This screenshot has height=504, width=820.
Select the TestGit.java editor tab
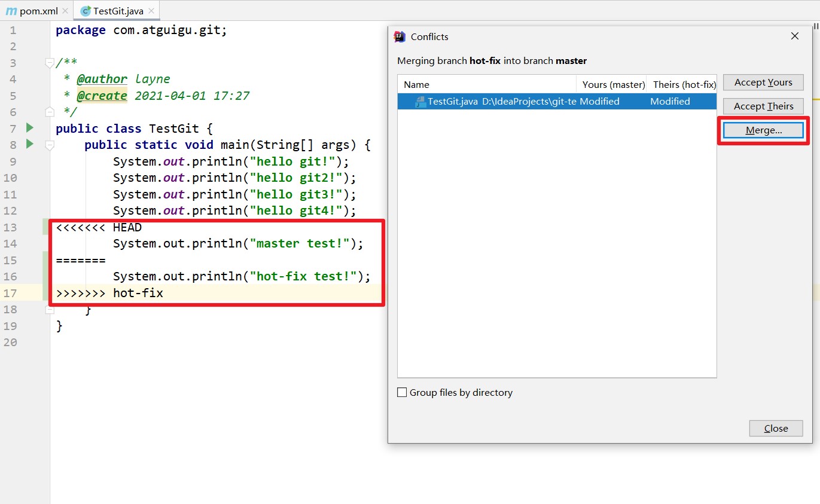[118, 11]
